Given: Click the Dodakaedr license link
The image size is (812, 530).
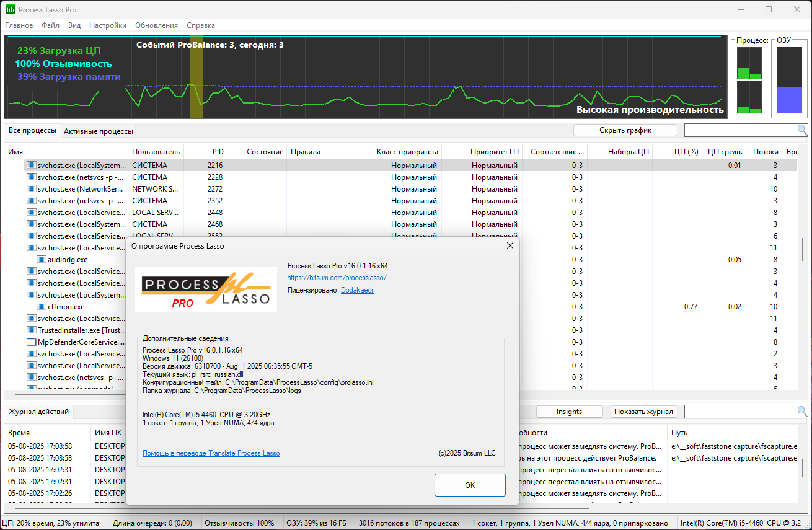Looking at the screenshot, I should (x=357, y=290).
